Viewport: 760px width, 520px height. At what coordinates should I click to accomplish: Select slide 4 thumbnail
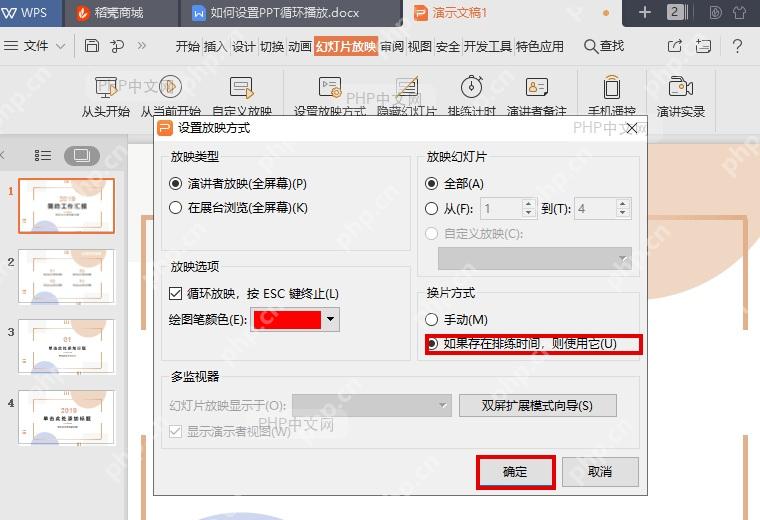(66, 417)
